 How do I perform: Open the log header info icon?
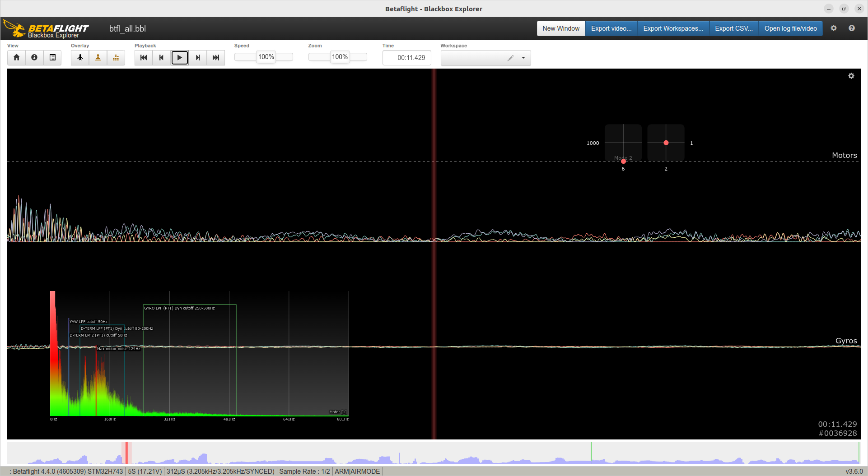tap(34, 57)
